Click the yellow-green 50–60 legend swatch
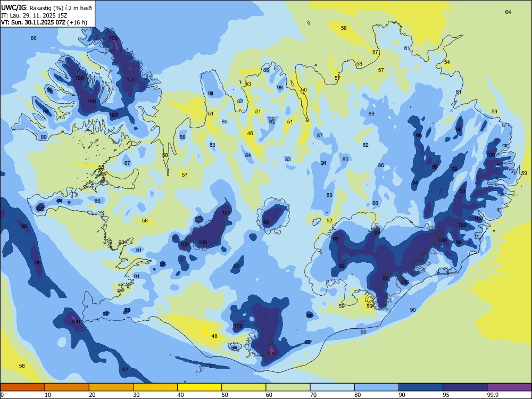 tap(244, 387)
